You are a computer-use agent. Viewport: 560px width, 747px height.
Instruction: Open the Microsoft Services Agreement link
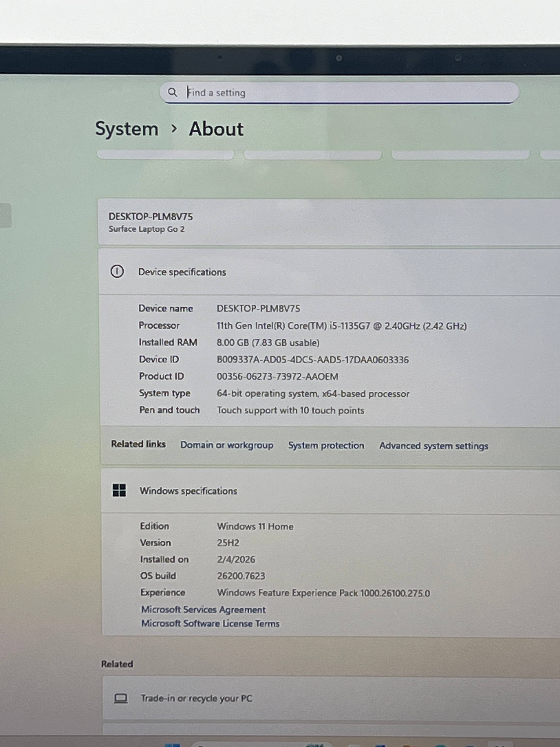pos(203,610)
